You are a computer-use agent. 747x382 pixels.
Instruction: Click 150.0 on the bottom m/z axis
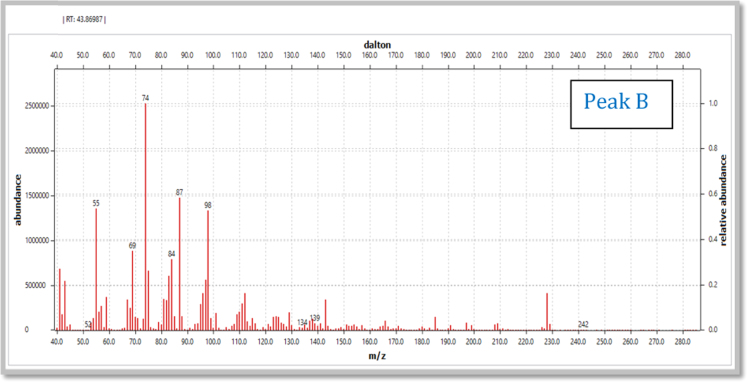(x=343, y=342)
